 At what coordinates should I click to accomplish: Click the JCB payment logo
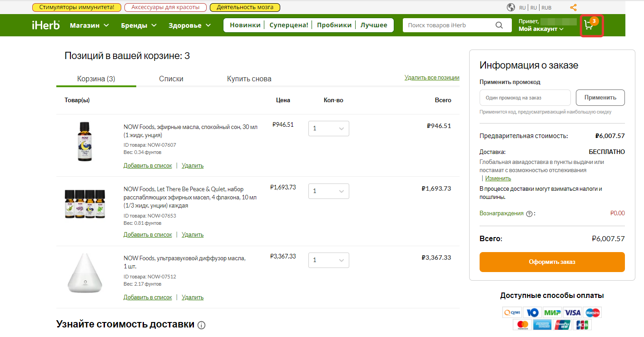[x=582, y=325]
